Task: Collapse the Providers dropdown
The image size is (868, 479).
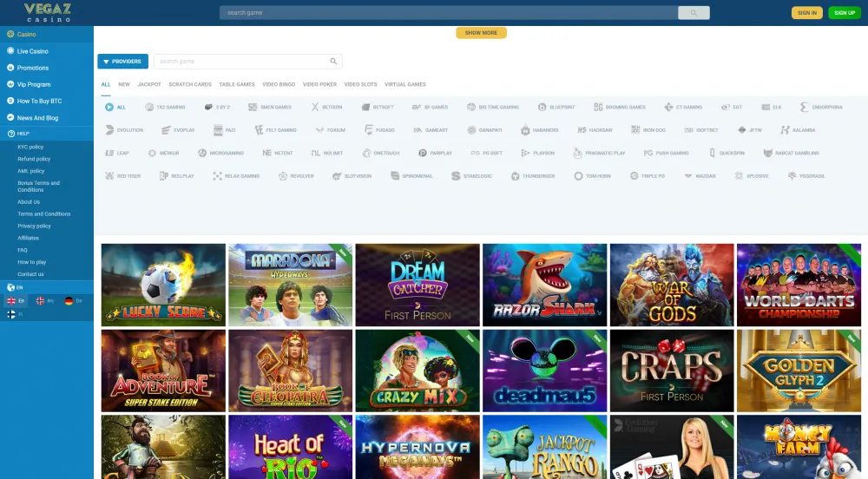Action: pos(123,62)
